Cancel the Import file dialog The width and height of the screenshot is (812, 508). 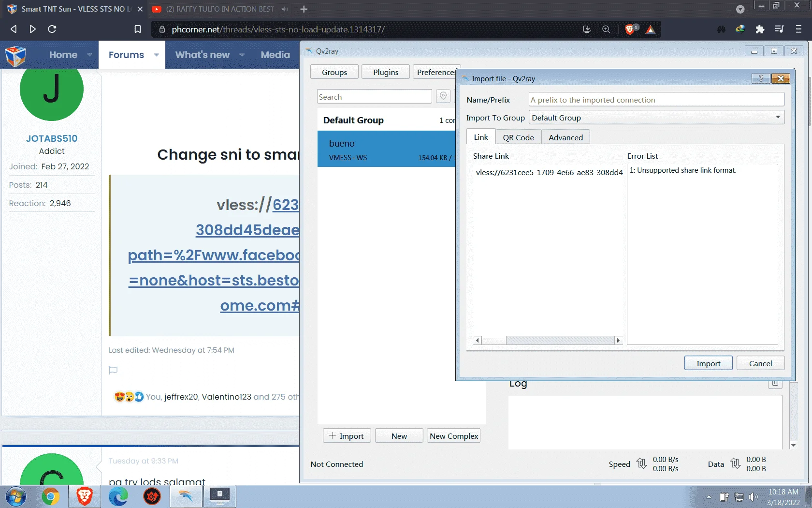[x=760, y=363]
